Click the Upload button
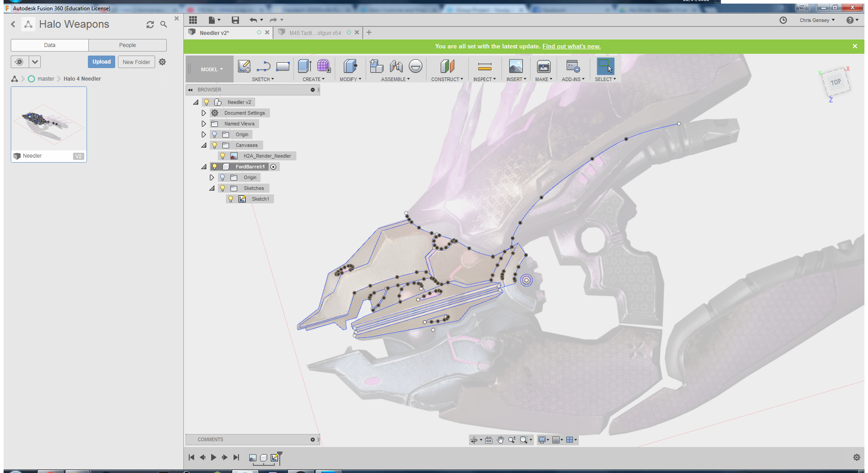The image size is (868, 473). point(101,62)
